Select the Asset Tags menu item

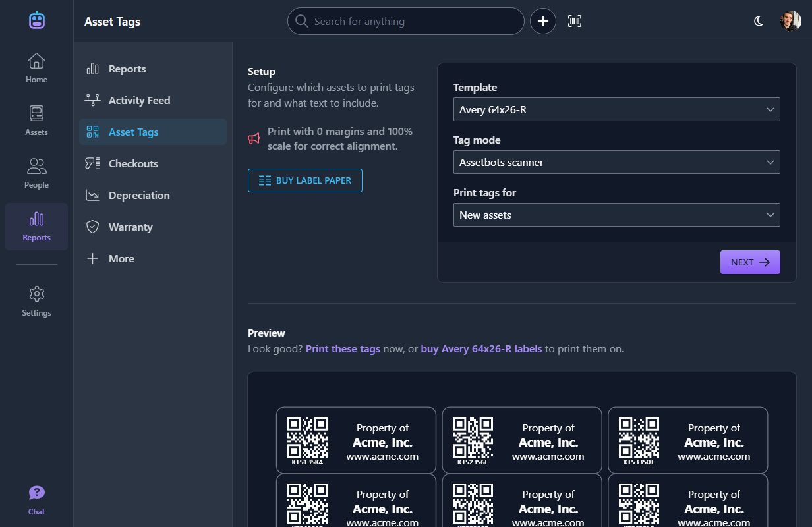[153, 132]
